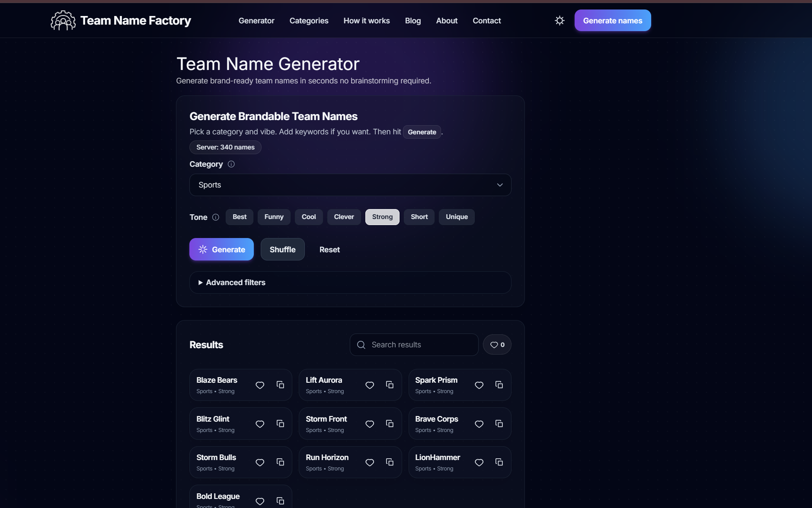
Task: Click the Tone info icon
Action: pos(216,217)
